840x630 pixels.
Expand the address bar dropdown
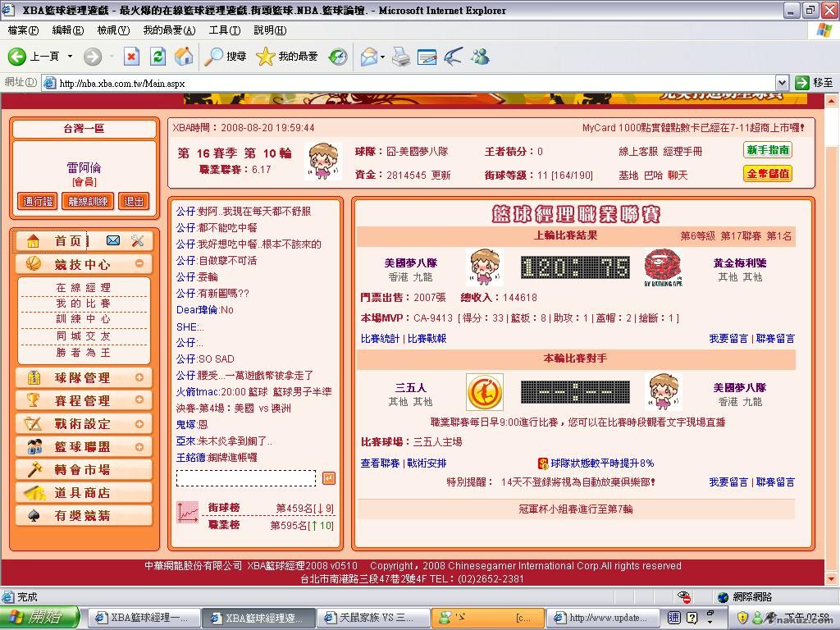(x=782, y=83)
